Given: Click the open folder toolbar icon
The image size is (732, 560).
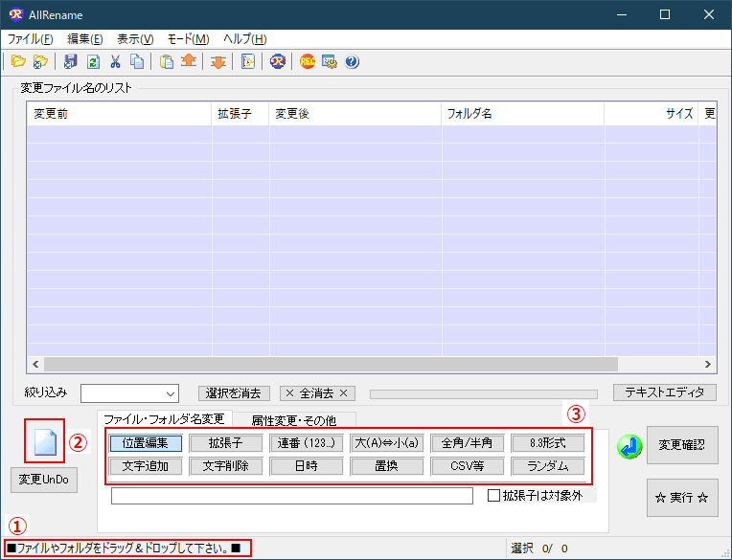Looking at the screenshot, I should [18, 61].
